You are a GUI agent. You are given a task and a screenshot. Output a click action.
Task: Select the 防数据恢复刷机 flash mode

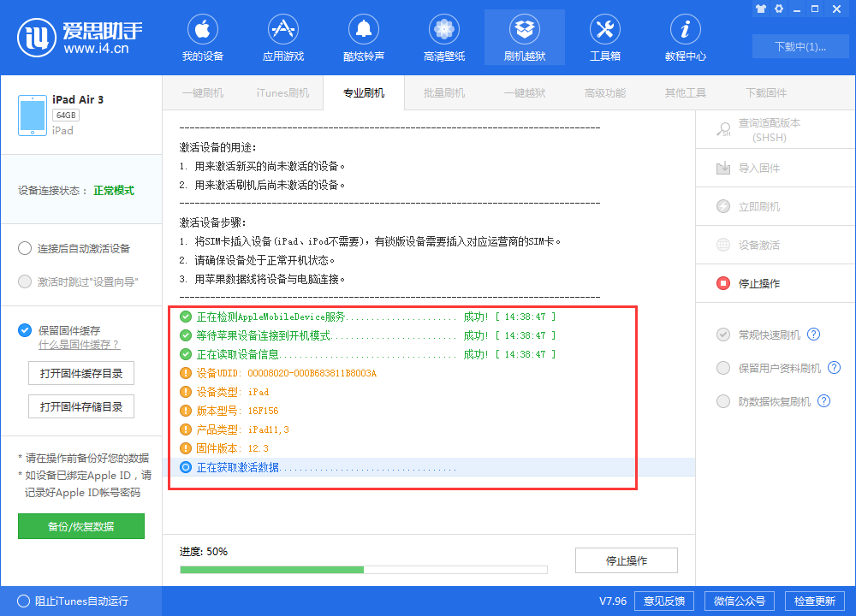723,400
